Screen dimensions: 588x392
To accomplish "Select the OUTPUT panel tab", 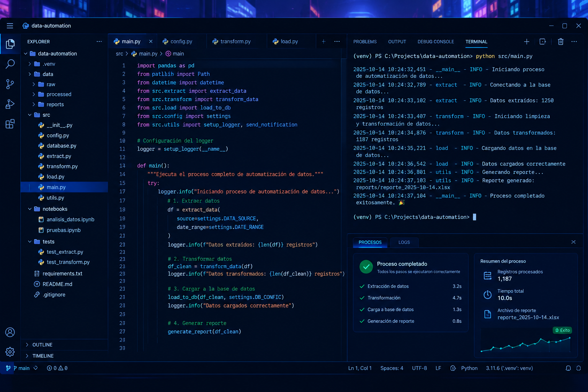I will point(397,42).
